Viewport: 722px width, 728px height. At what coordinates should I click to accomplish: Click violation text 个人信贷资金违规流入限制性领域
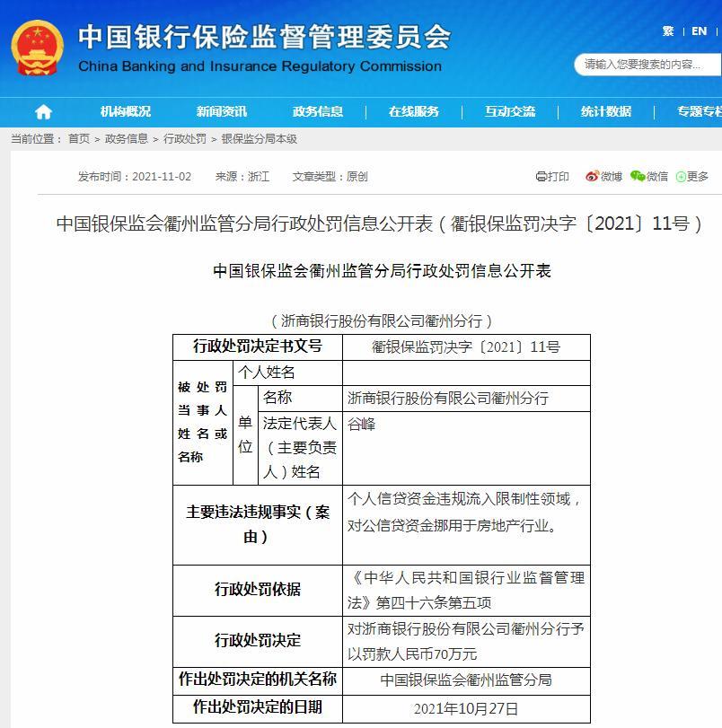point(459,499)
